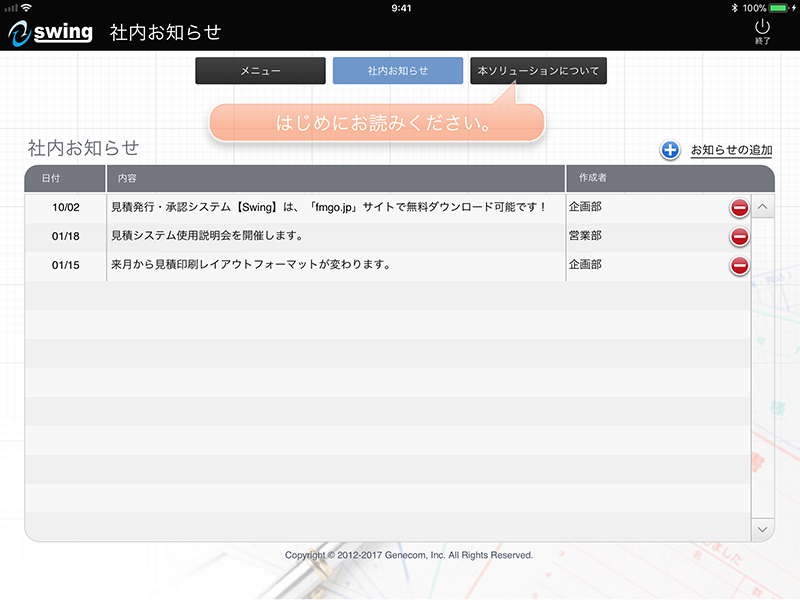Select the 10/02 Swing download notice text
800x600 pixels.
(x=329, y=208)
